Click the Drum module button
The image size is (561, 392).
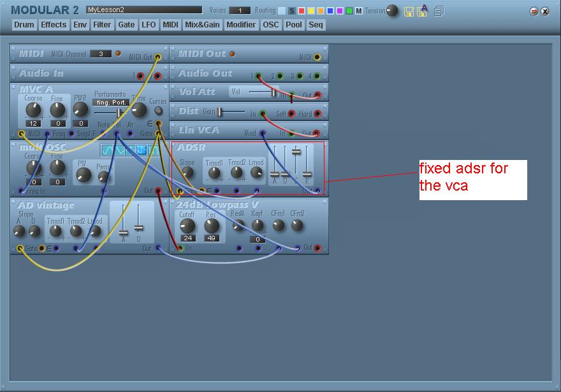(x=24, y=25)
